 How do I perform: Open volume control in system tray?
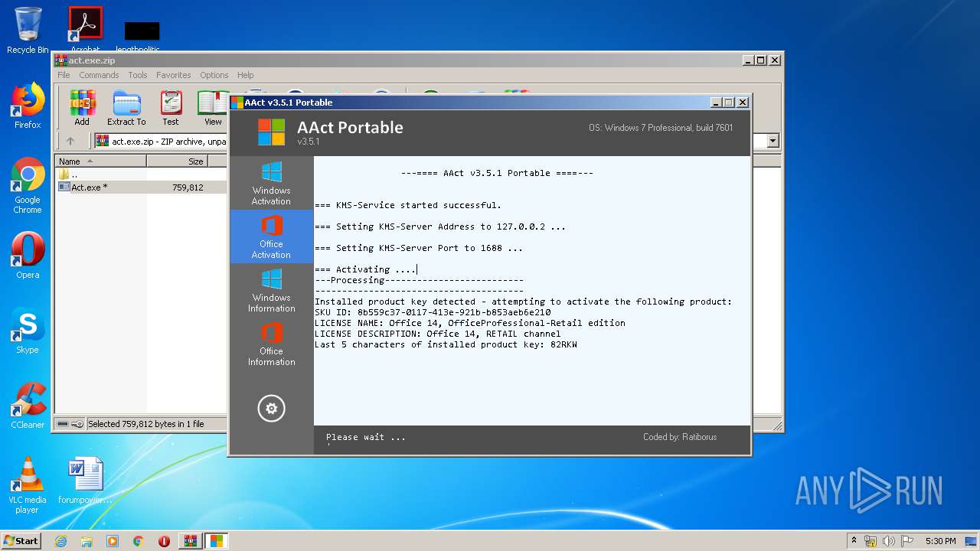pyautogui.click(x=888, y=541)
